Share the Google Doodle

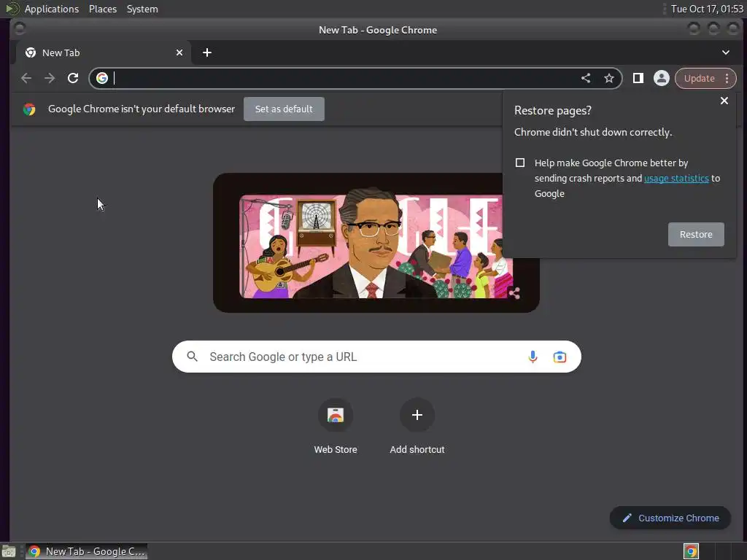click(514, 293)
